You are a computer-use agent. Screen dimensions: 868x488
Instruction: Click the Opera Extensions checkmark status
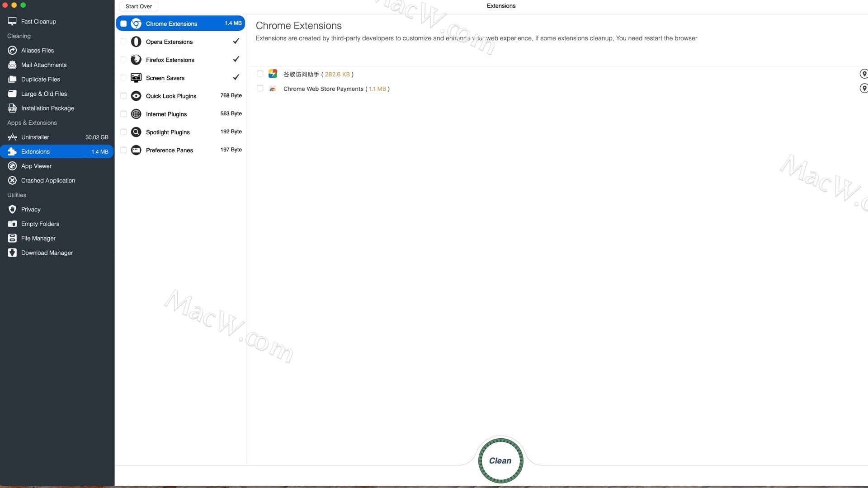236,41
